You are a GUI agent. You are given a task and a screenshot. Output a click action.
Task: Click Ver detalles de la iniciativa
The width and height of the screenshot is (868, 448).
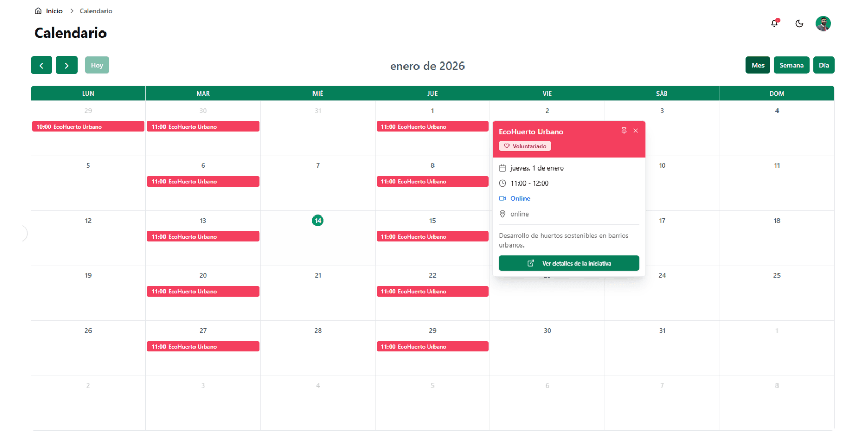[569, 263]
